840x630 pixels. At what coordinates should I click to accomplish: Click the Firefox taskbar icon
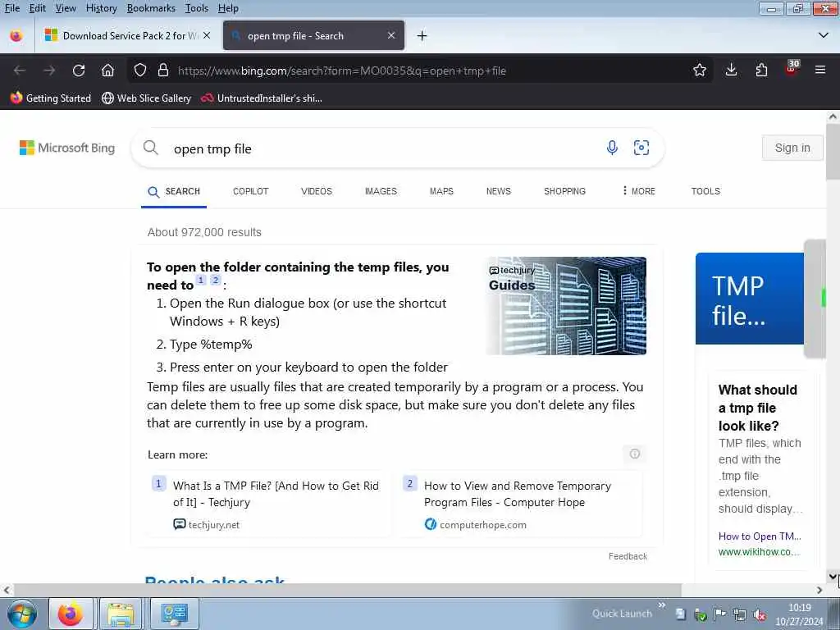pyautogui.click(x=71, y=614)
